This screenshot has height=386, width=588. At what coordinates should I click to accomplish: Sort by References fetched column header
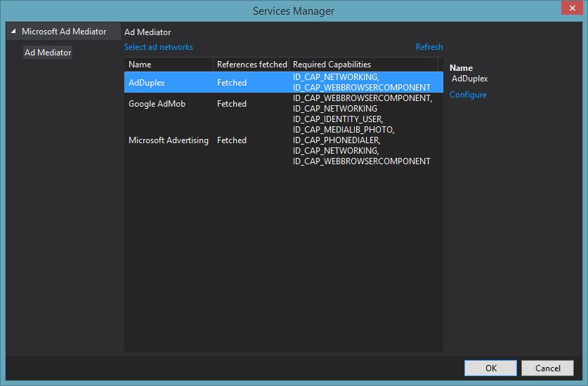(x=251, y=65)
